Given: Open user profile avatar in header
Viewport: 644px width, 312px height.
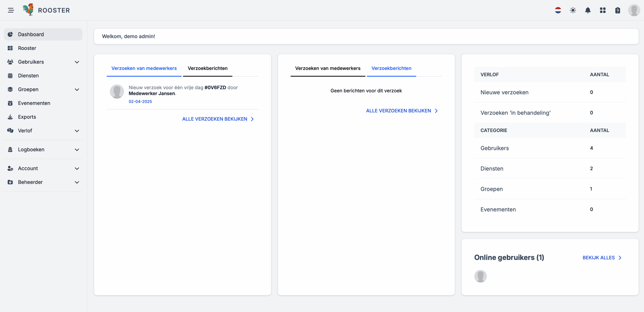Looking at the screenshot, I should click(634, 10).
